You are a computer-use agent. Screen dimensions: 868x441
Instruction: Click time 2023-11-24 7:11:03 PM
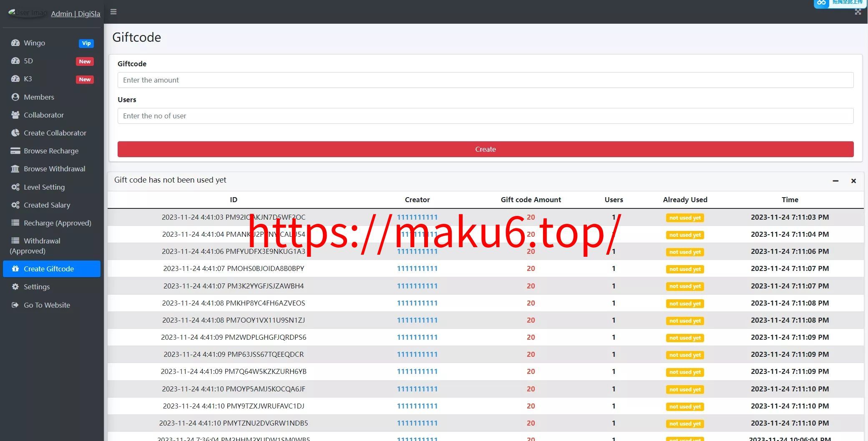click(x=790, y=217)
